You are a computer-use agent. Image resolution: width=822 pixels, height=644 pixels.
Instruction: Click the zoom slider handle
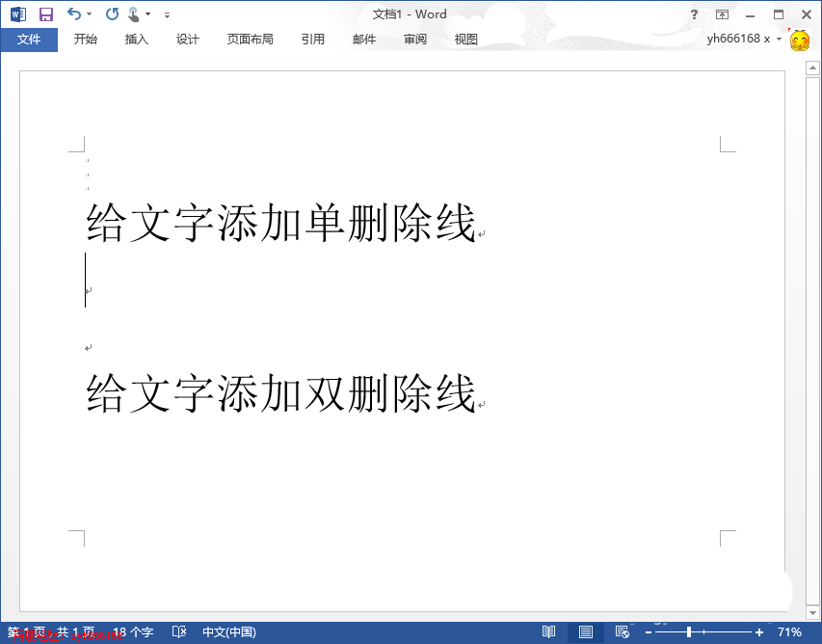[x=689, y=632]
